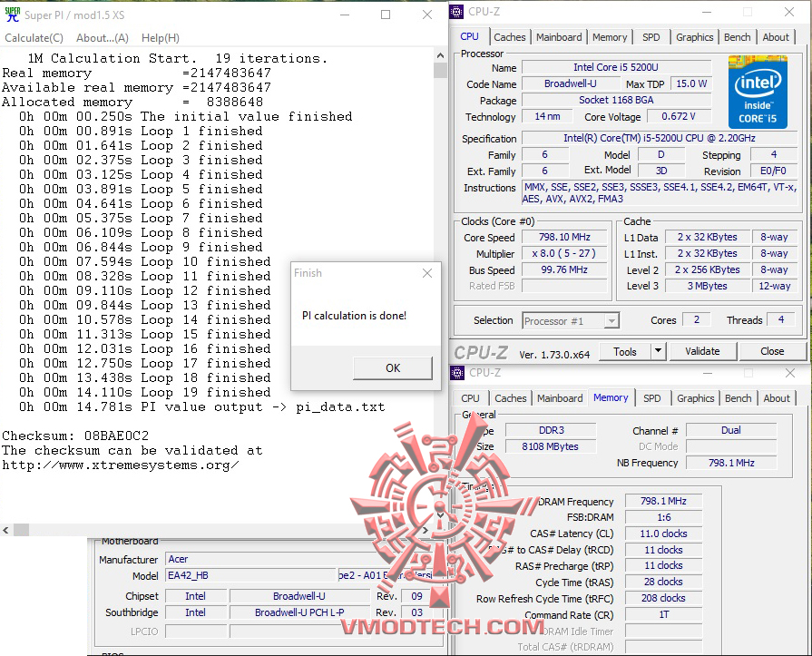Click the PI value output pi_data.txt line
Image resolution: width=812 pixels, height=656 pixels.
[202, 407]
